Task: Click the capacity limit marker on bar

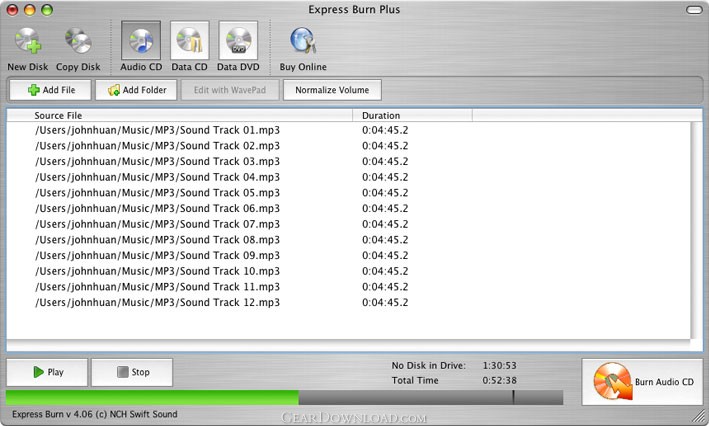Action: [x=513, y=397]
